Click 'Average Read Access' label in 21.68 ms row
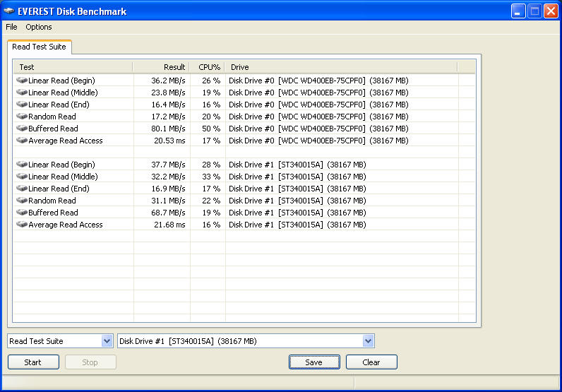 66,225
